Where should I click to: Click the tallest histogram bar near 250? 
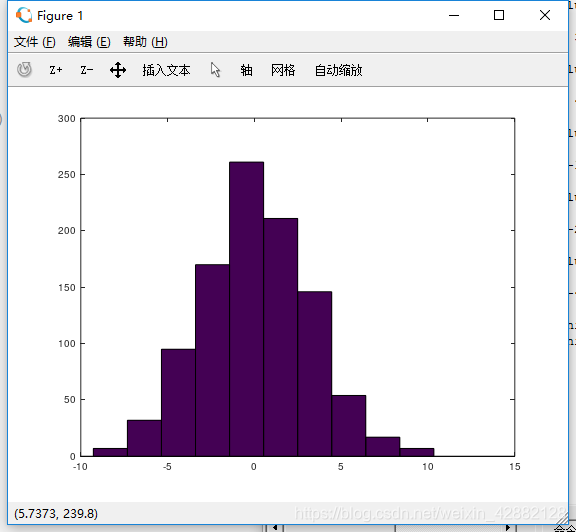(x=246, y=309)
